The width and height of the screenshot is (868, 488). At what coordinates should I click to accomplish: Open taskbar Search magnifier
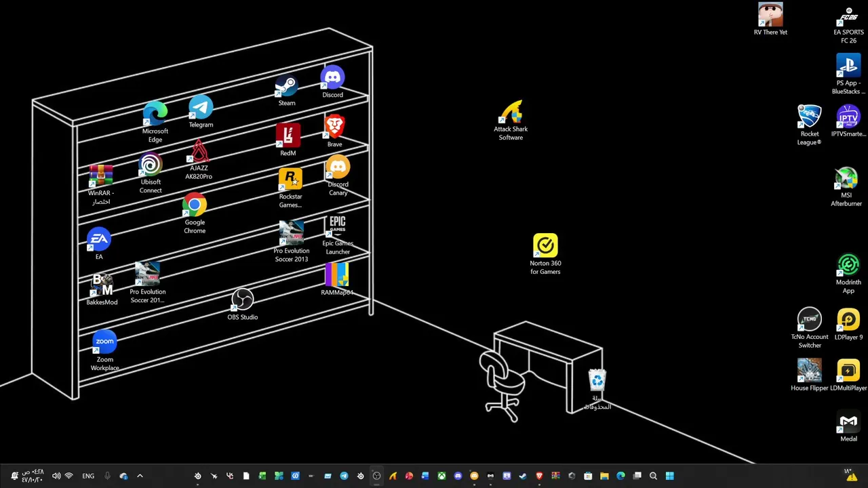pyautogui.click(x=653, y=476)
